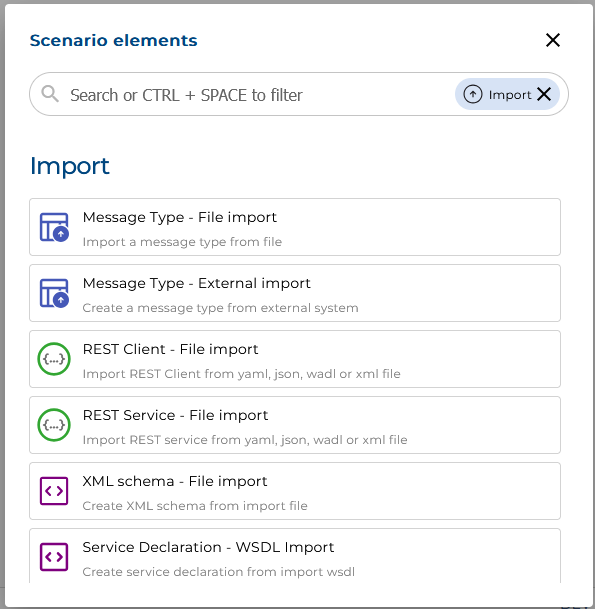Click the Service Declaration WSDL code icon
Image resolution: width=595 pixels, height=609 pixels.
[x=54, y=557]
